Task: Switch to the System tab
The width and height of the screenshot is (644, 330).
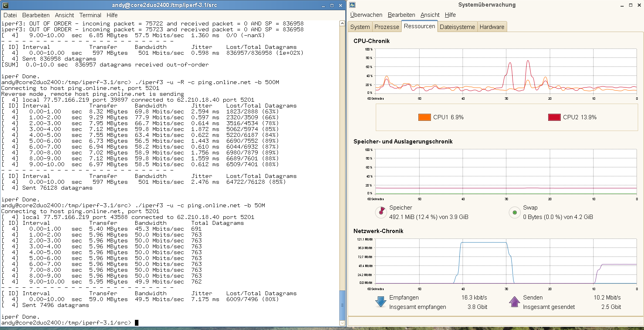Action: coord(360,27)
